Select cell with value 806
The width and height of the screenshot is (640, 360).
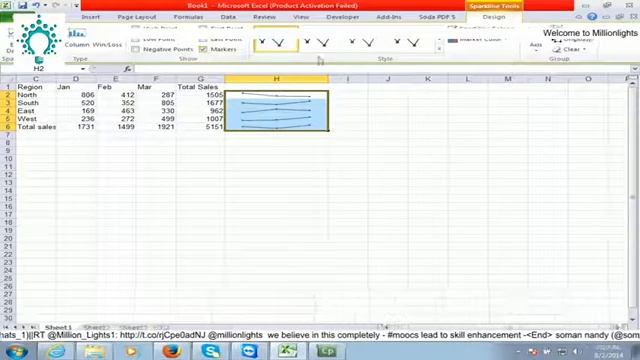coord(76,95)
